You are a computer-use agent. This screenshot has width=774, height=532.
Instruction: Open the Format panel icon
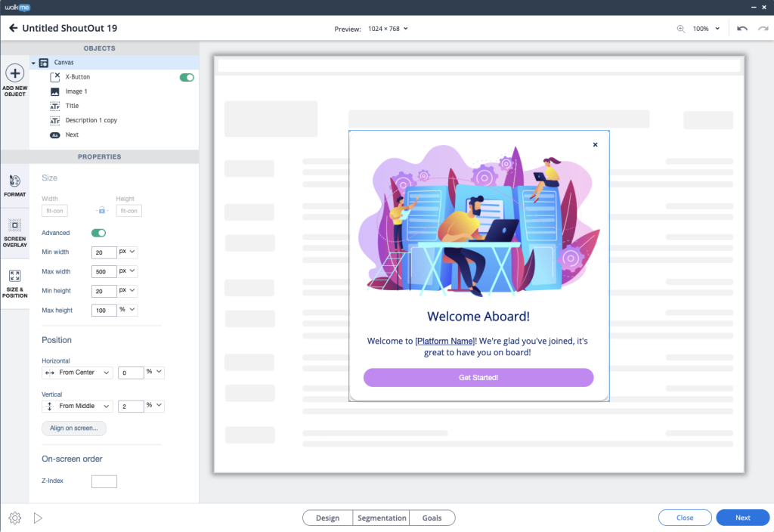[x=14, y=181]
